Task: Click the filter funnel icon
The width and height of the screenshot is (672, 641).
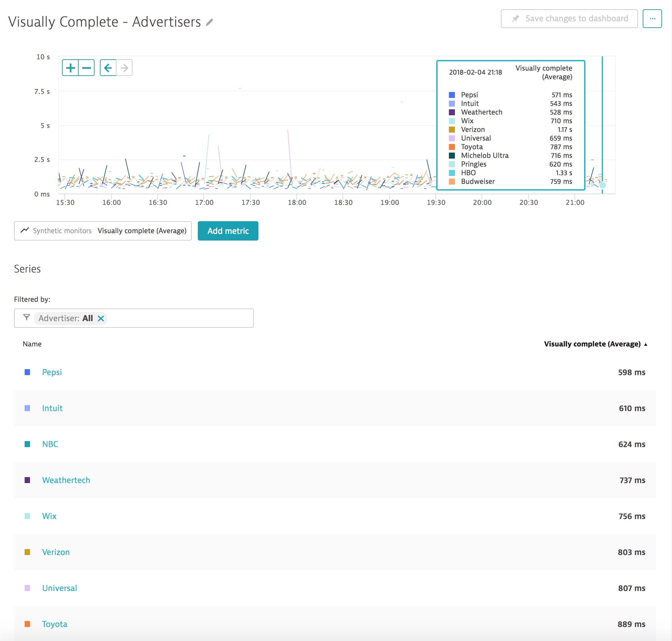Action: 26,318
